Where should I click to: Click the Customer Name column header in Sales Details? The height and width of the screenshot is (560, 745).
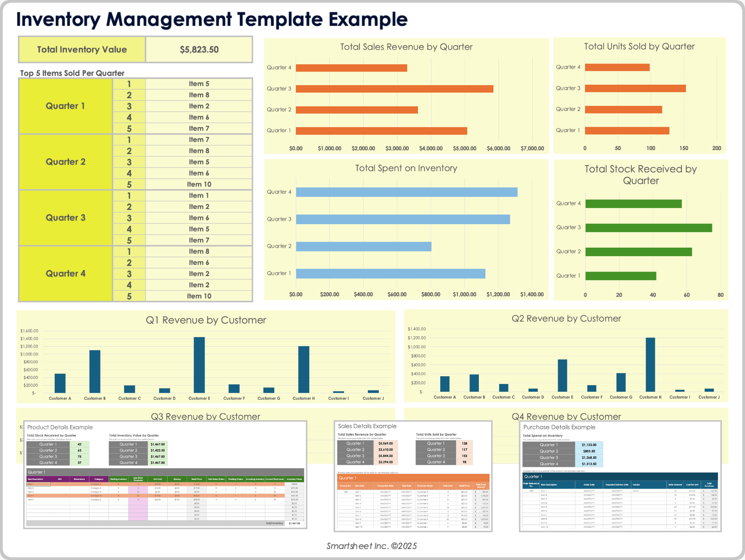coord(425,486)
